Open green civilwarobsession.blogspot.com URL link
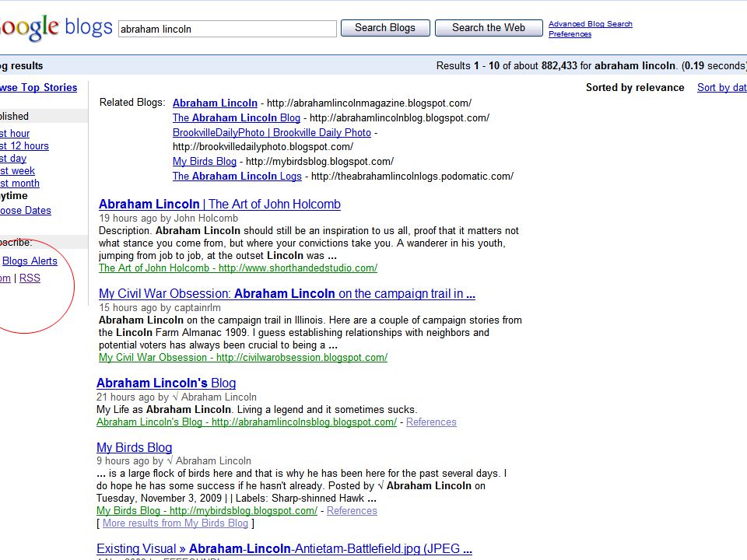Screen dimensions: 747x560 point(243,358)
